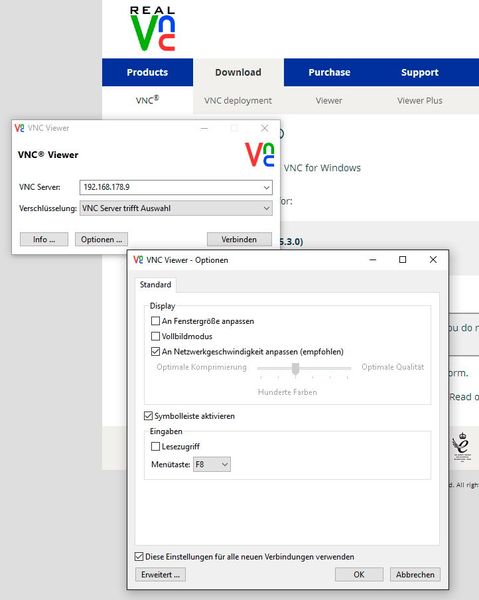Uncheck An Netzwerkgeschwindigkeit anpassen option
The height and width of the screenshot is (600, 479).
tap(155, 351)
